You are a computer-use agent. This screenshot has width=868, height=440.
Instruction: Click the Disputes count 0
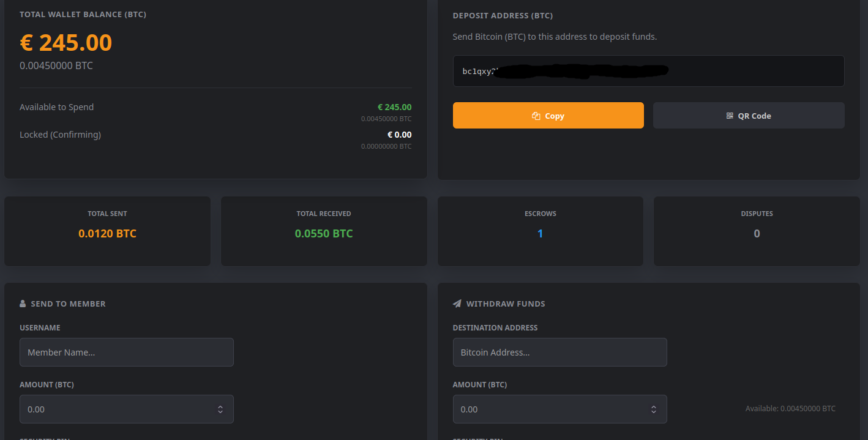click(757, 234)
